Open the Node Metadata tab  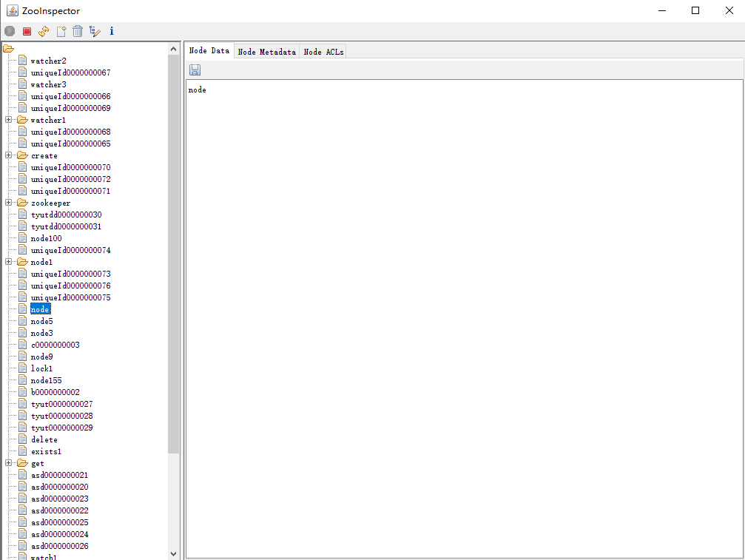pyautogui.click(x=266, y=52)
